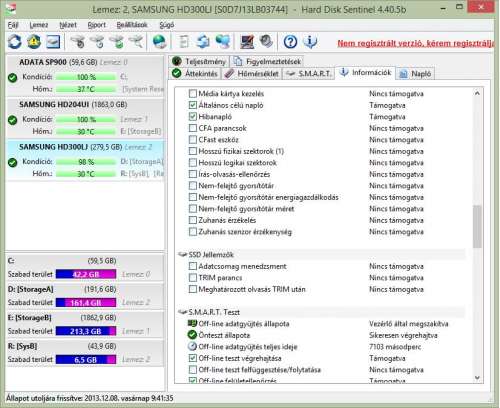Toggle the CFast eszköz checkbox
Screen dimensions: 500x408
tap(193, 139)
